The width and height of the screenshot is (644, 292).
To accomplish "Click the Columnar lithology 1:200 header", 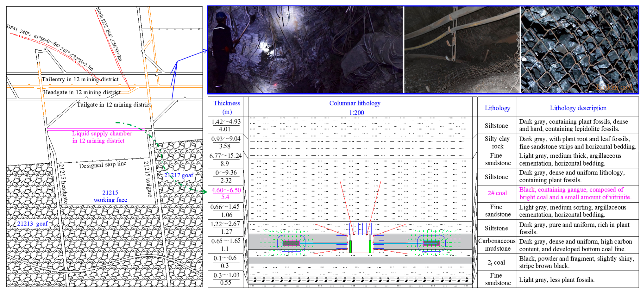I will click(x=355, y=107).
